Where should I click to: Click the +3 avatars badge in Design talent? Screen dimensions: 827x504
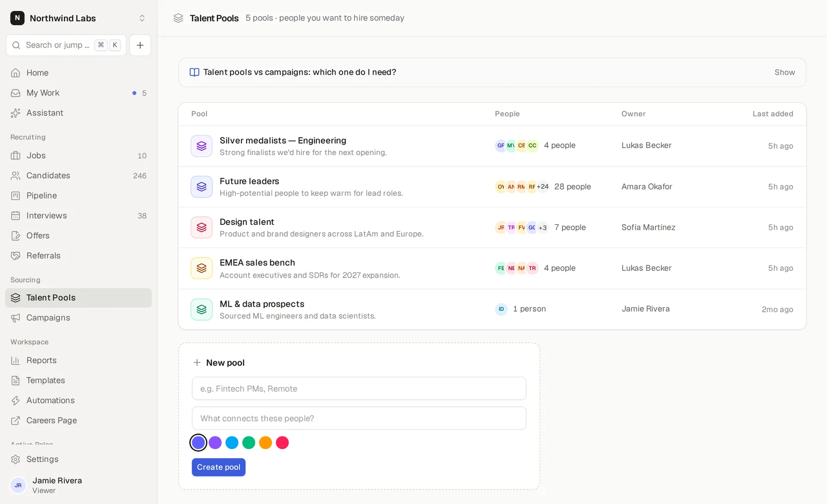pos(543,227)
